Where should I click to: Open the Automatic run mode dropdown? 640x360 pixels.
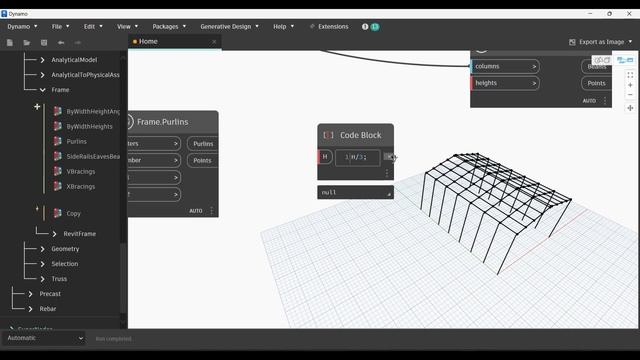[44, 338]
